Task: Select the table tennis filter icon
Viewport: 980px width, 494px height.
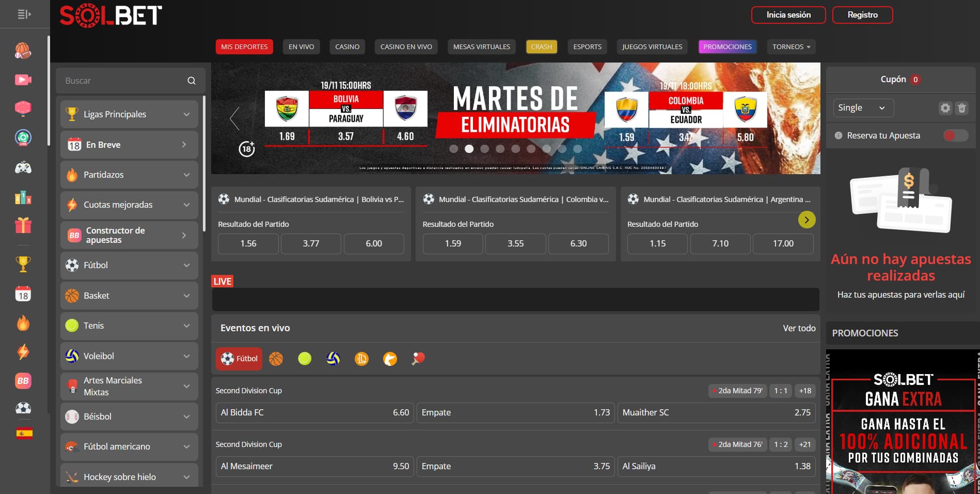Action: click(418, 358)
